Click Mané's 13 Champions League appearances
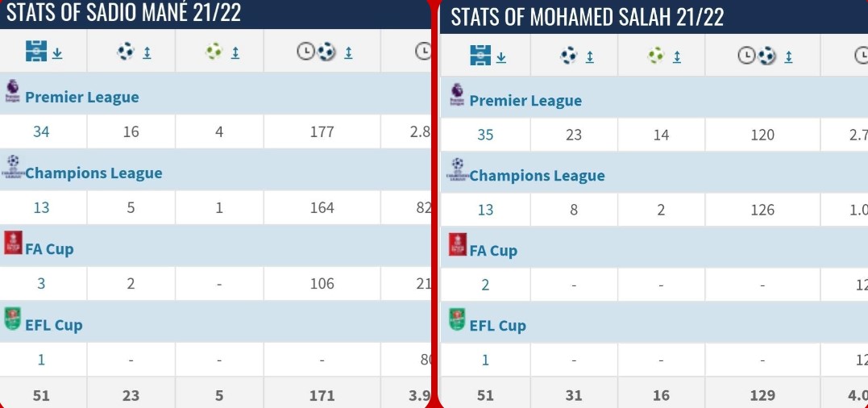The height and width of the screenshot is (408, 868). [41, 207]
